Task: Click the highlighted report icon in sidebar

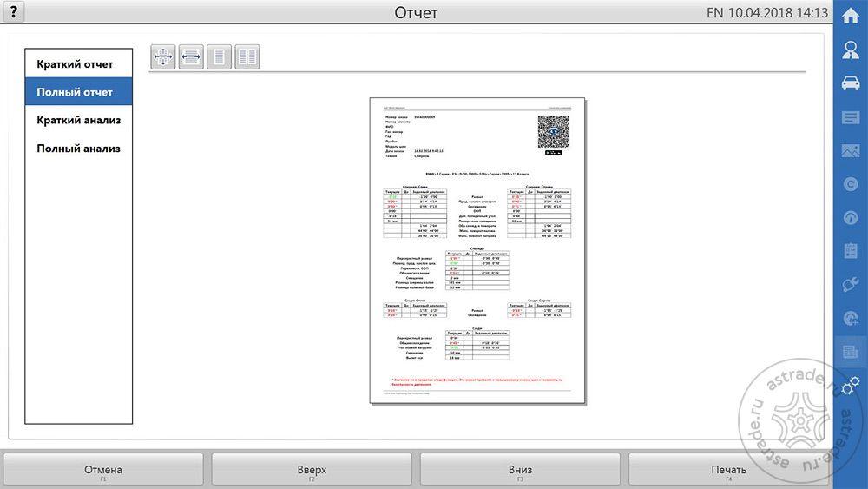Action: [x=851, y=352]
